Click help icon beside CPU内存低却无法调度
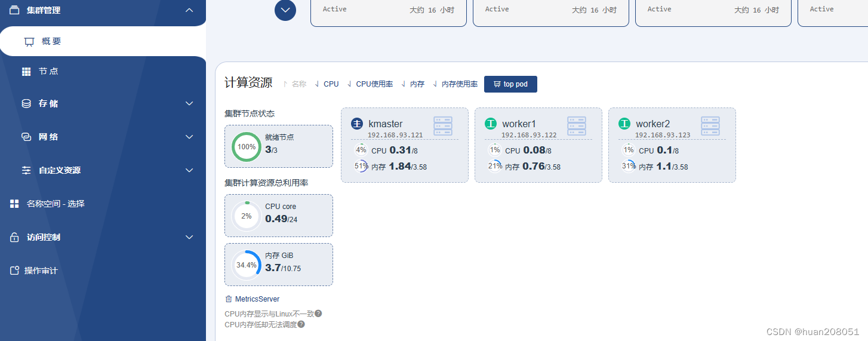 coord(301,324)
